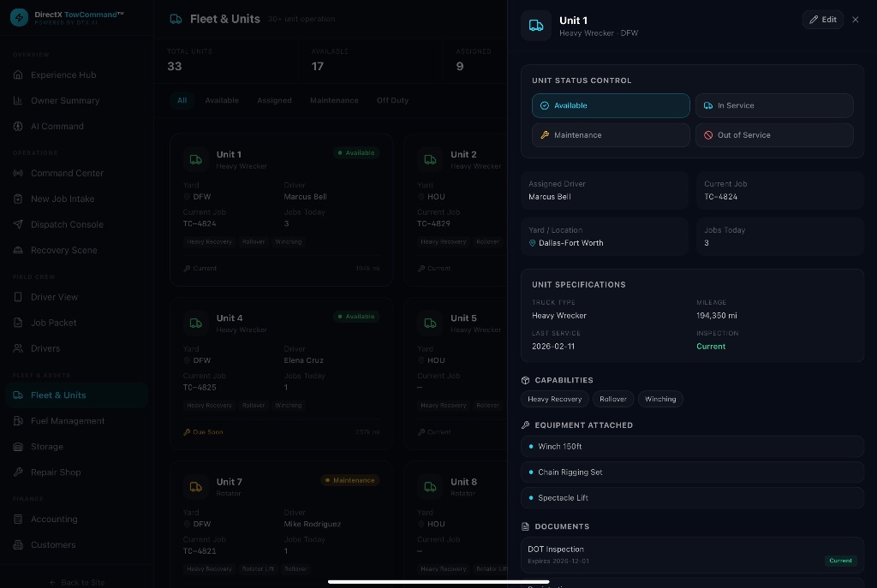Click the Dispatch Console paper-plane icon

point(18,225)
